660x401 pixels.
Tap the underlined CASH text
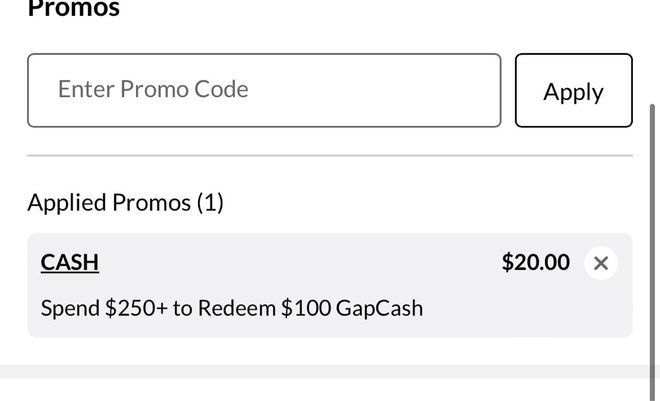(x=70, y=262)
